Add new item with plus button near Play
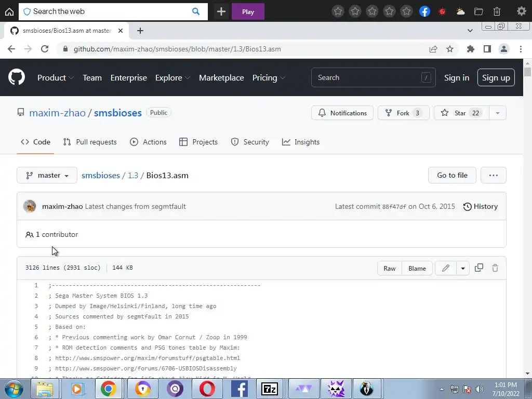Image resolution: width=532 pixels, height=399 pixels. [x=221, y=11]
